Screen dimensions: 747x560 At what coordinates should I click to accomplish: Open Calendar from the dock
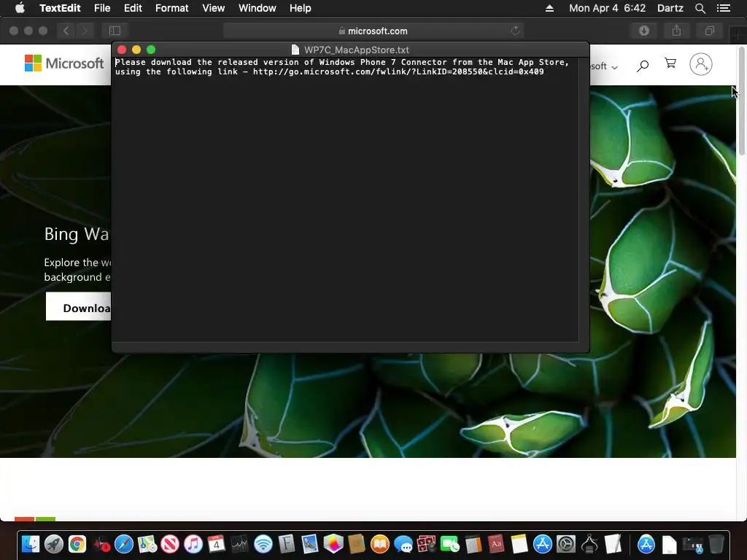pos(216,544)
